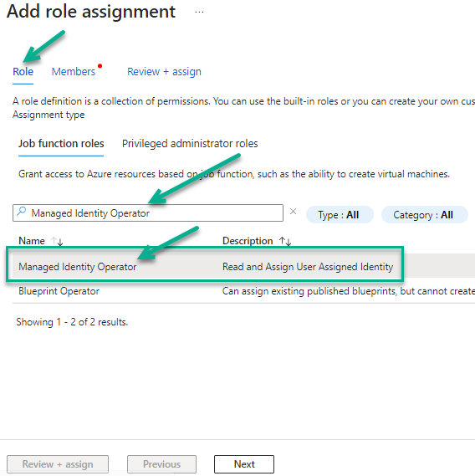Clear the role search with the X icon
Screen dimensions: 475x476
pyautogui.click(x=293, y=212)
